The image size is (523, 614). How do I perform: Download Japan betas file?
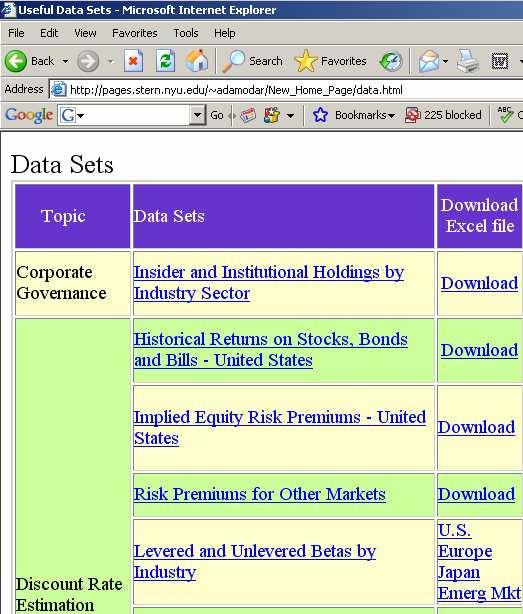coord(458,572)
